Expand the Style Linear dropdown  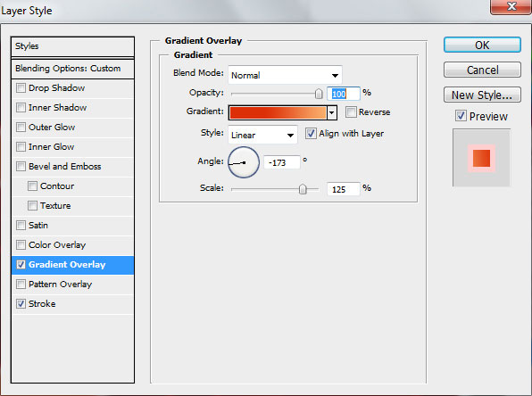coord(262,135)
